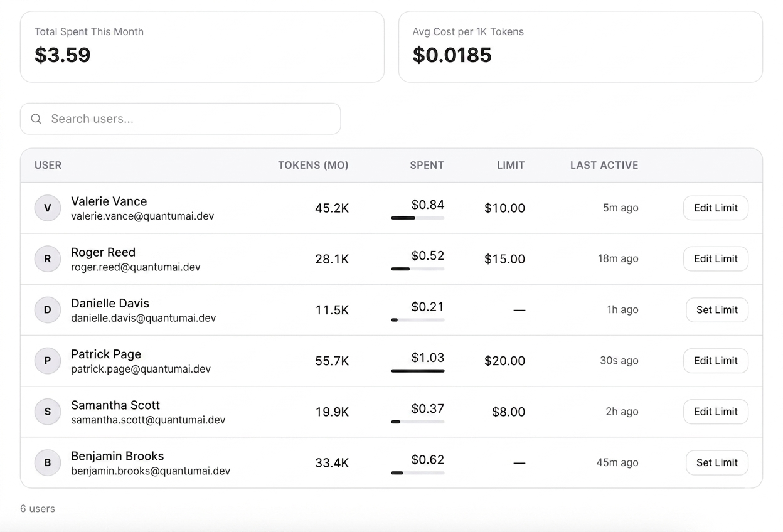Edit limit for Patrick Page
The width and height of the screenshot is (783, 532).
[716, 361]
